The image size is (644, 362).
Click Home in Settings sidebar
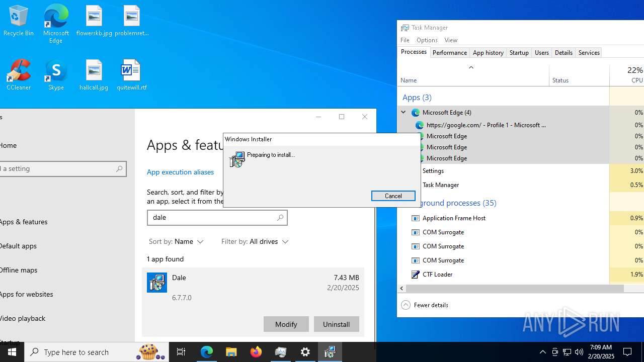click(8, 145)
